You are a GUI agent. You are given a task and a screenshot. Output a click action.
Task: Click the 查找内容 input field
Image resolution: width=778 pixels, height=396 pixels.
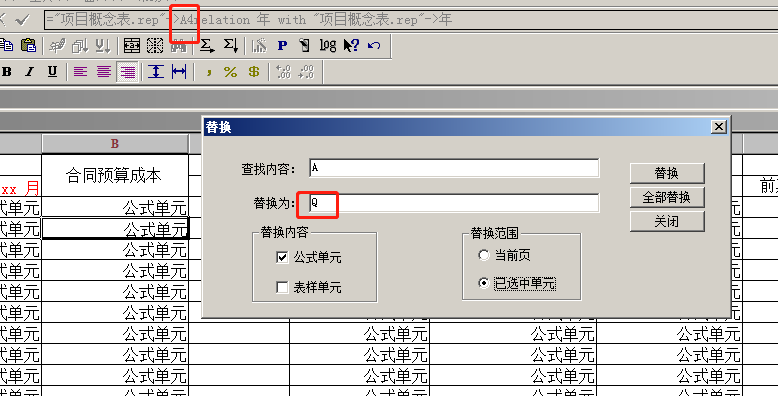coord(454,168)
